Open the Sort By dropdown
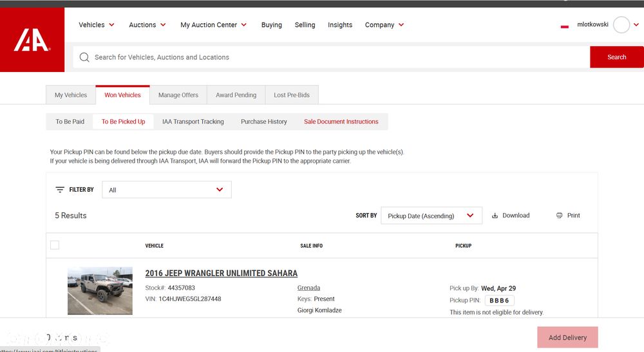 click(431, 216)
